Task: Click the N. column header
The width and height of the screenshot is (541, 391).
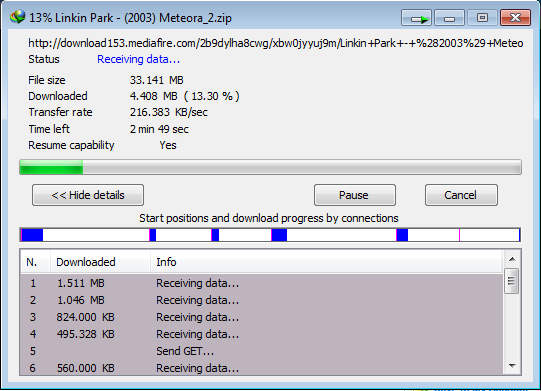Action: point(36,262)
